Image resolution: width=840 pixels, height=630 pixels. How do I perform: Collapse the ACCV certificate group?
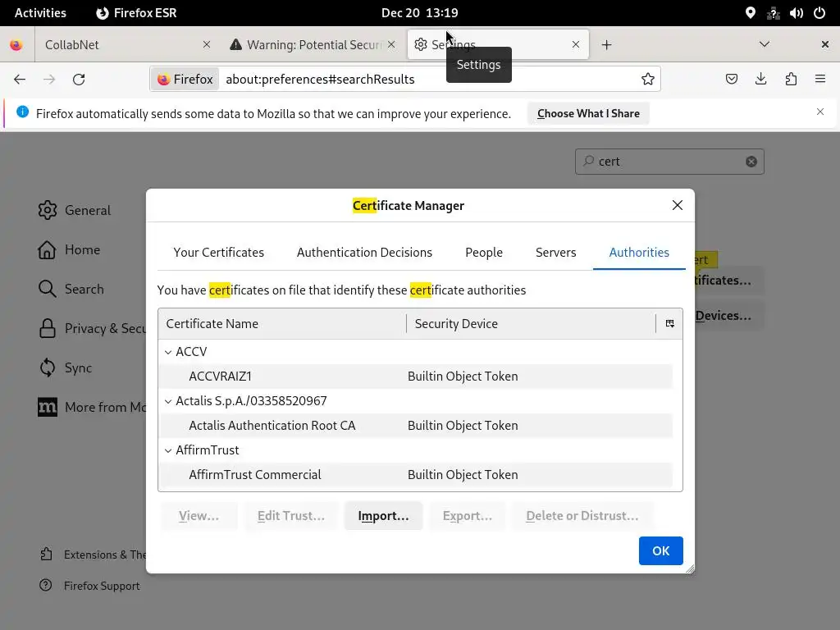[168, 352]
